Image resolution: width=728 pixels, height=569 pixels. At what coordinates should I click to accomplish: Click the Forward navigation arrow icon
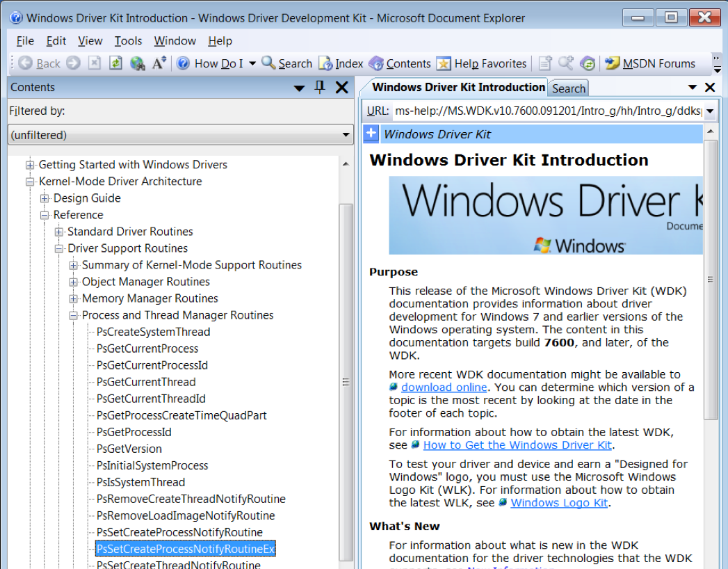pos(74,63)
